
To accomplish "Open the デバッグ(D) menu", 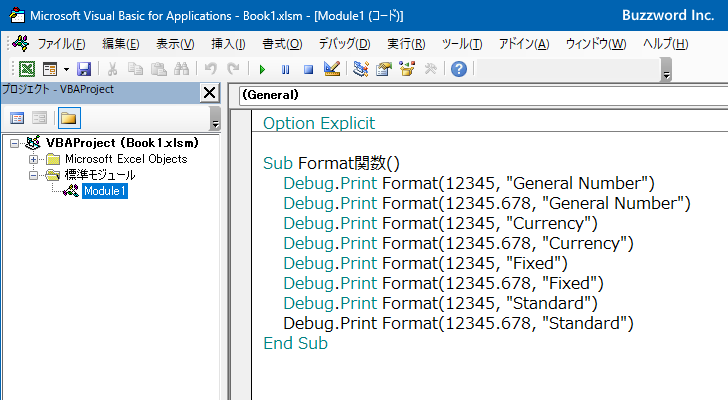I will click(344, 44).
